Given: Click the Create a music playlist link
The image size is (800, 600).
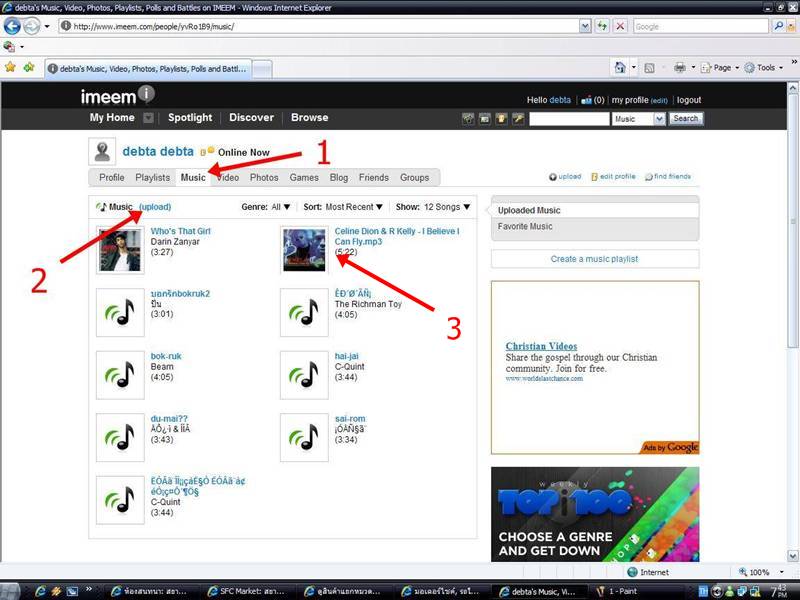Looking at the screenshot, I should (x=594, y=259).
